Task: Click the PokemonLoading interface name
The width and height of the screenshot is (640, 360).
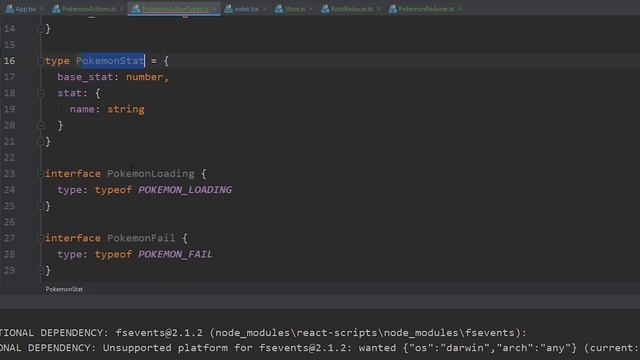Action: 151,173
